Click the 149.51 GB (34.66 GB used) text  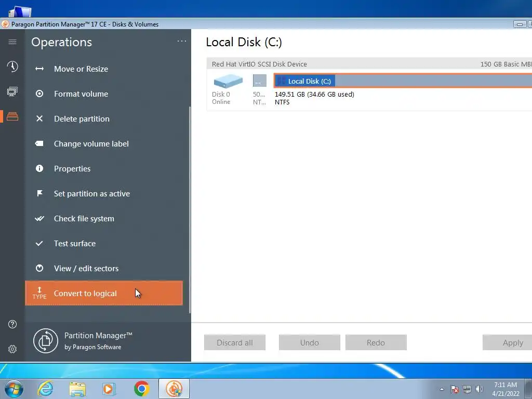point(314,95)
